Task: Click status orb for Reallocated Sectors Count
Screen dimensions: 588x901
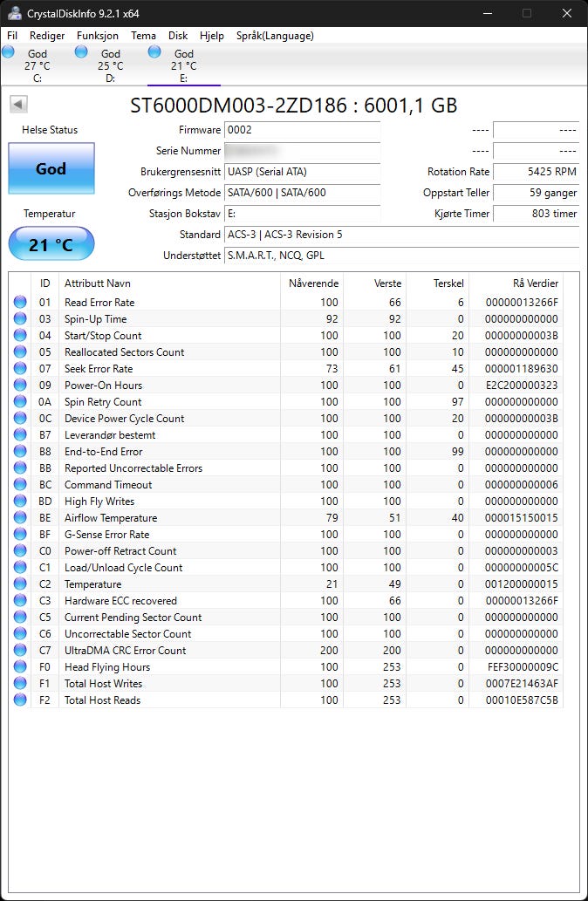Action: pos(20,352)
